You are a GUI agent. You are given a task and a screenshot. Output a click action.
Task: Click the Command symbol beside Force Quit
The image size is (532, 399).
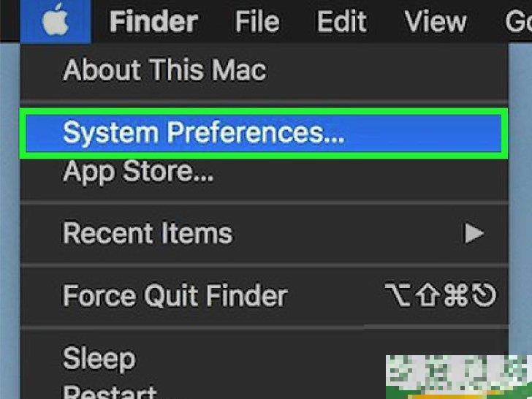[455, 296]
